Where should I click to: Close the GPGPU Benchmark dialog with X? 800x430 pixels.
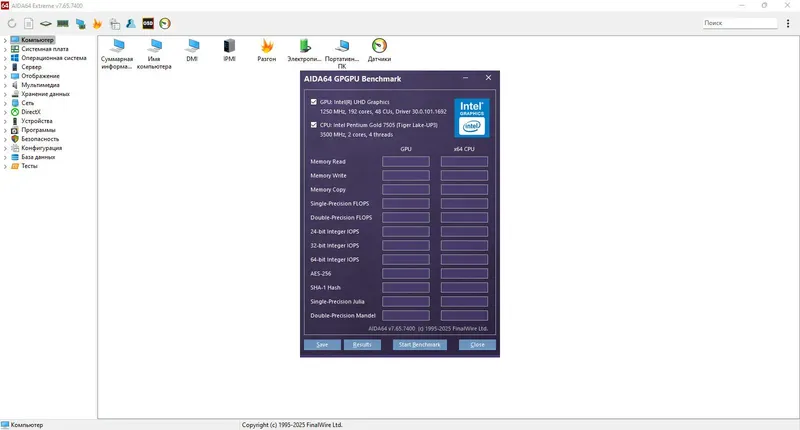point(488,78)
